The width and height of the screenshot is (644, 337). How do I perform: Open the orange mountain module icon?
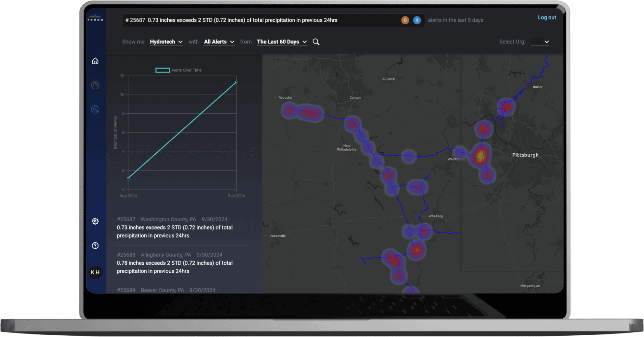point(95,85)
